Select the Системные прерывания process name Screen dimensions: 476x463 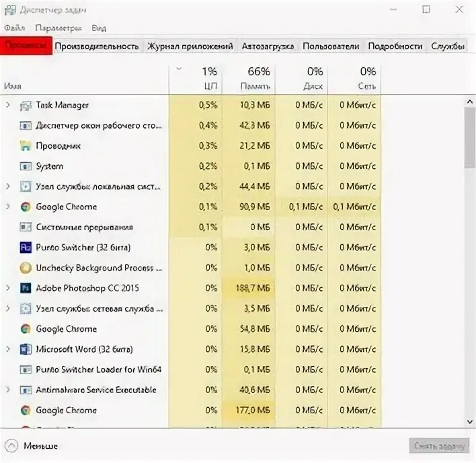click(x=85, y=227)
